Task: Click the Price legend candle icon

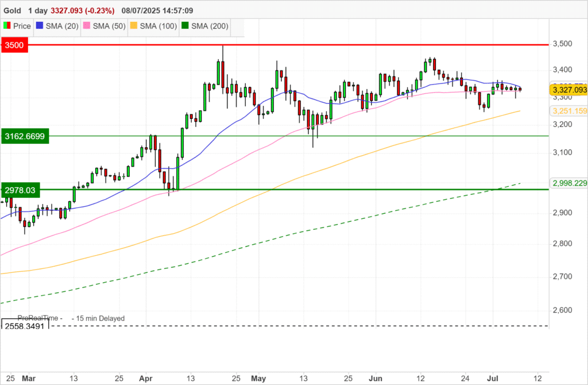Action: [x=7, y=26]
